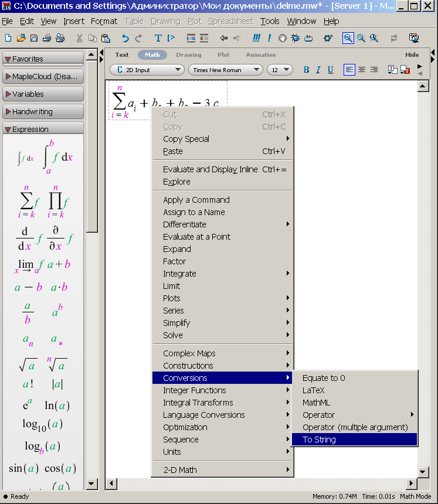Click the palette scrollbar down arrow

pyautogui.click(x=91, y=483)
